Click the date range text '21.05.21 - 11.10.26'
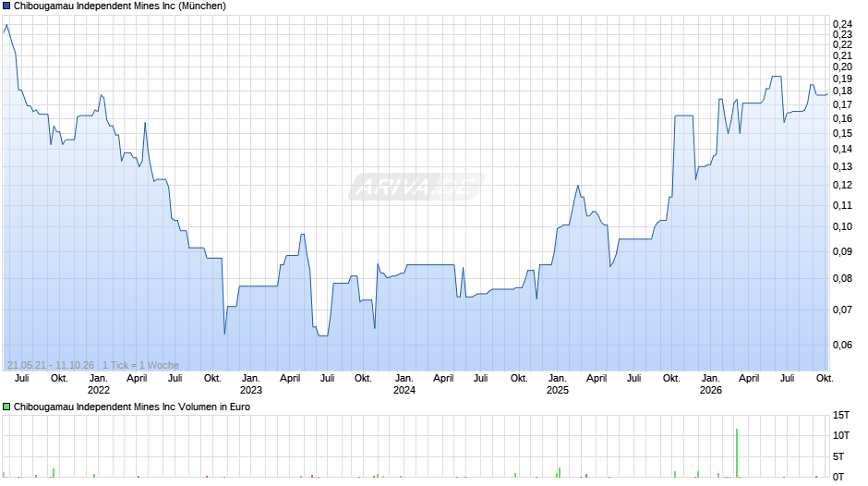This screenshot has height=486, width=868. point(51,365)
